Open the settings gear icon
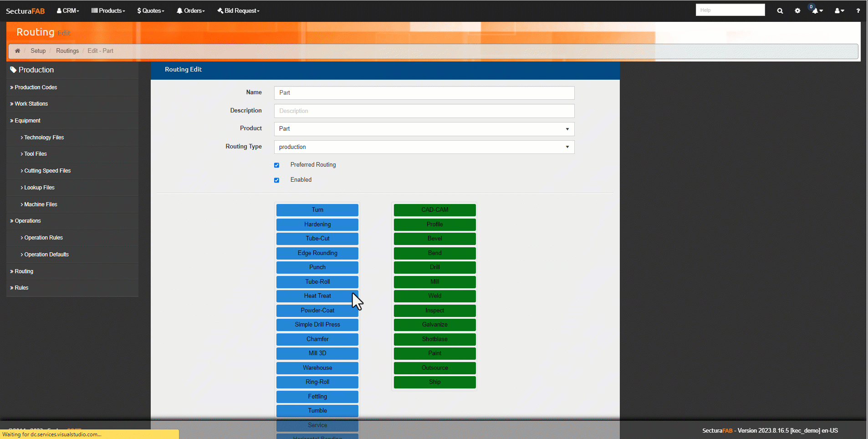The height and width of the screenshot is (439, 868). pyautogui.click(x=797, y=11)
